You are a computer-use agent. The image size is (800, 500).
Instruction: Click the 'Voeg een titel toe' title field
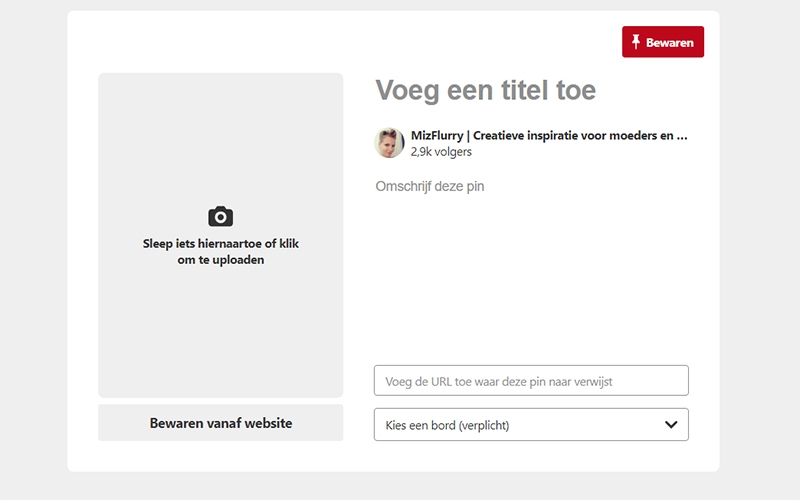tap(486, 90)
